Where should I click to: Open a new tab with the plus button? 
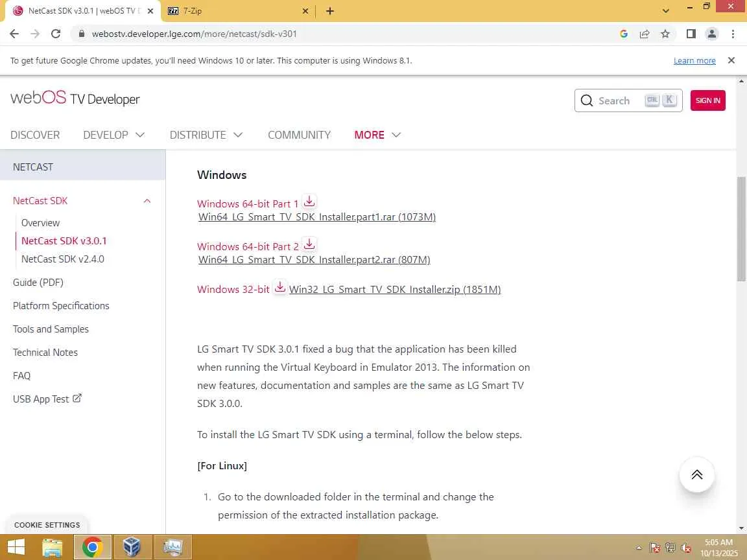(x=329, y=11)
